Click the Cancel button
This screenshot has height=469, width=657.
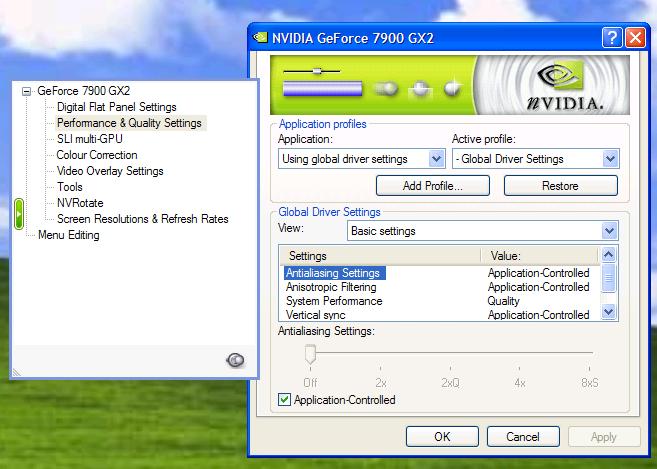point(523,437)
